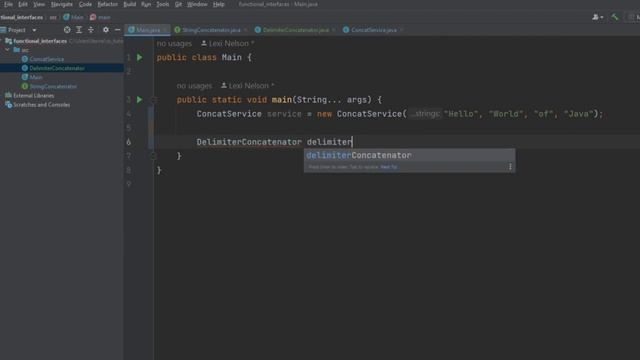640x360 pixels.
Task: Select functional_interfaces project root
Action: (40, 41)
